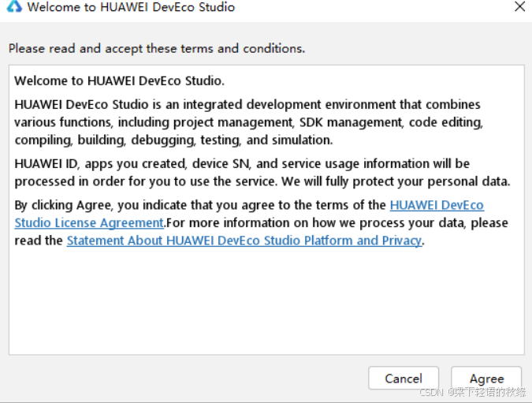
Task: Click the paragraph describing 'integrated development environment'
Action: pyautogui.click(x=249, y=122)
